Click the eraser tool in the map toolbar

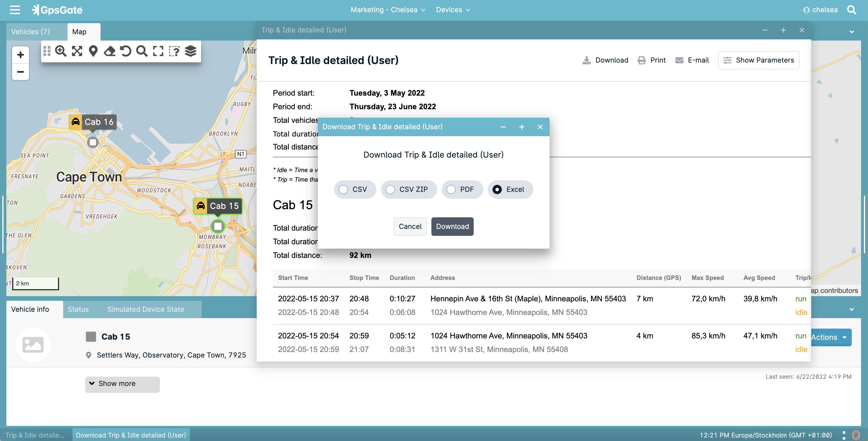[x=110, y=52]
